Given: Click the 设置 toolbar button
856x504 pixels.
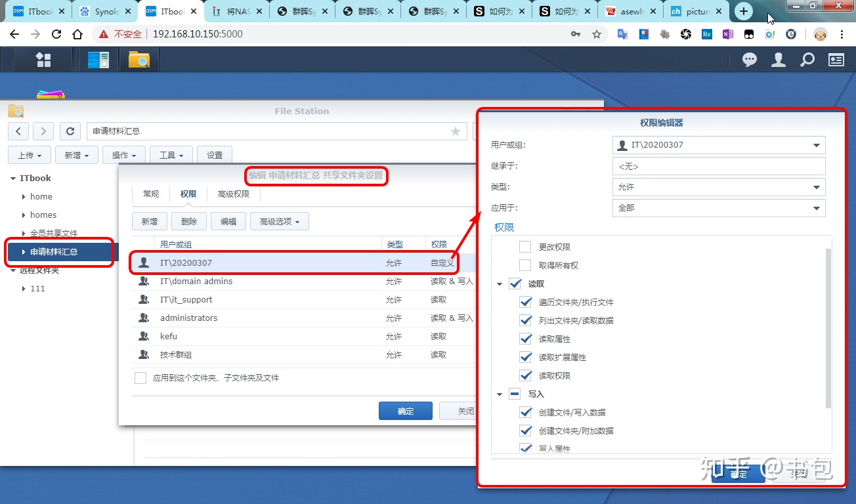Looking at the screenshot, I should tap(215, 155).
